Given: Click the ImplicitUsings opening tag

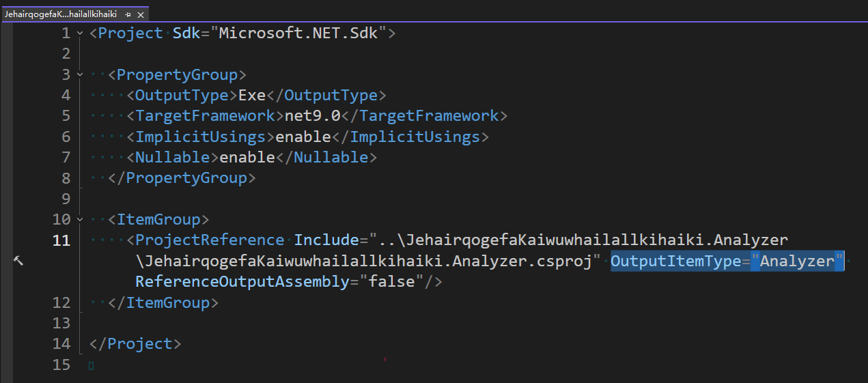Looking at the screenshot, I should [x=200, y=137].
